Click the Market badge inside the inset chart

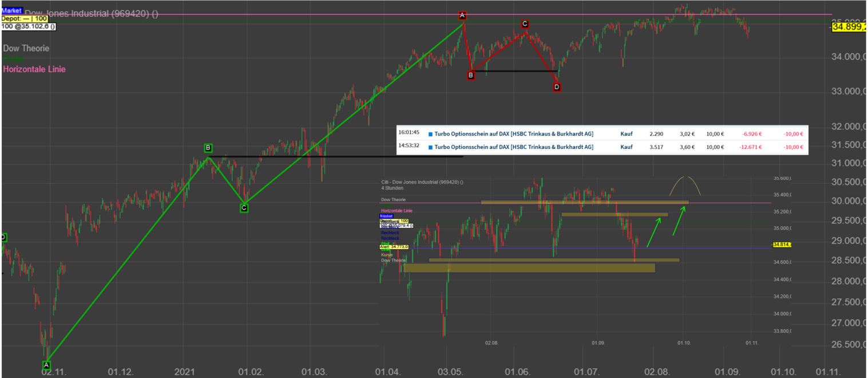click(386, 216)
